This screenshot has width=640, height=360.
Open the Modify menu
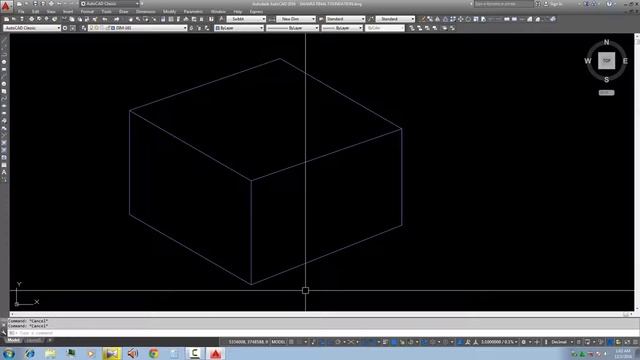tap(169, 12)
